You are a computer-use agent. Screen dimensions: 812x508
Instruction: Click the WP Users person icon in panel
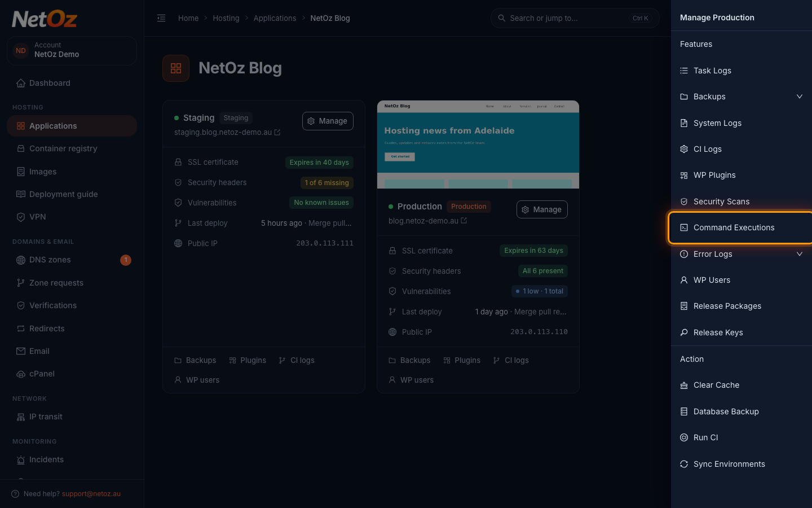(x=684, y=280)
